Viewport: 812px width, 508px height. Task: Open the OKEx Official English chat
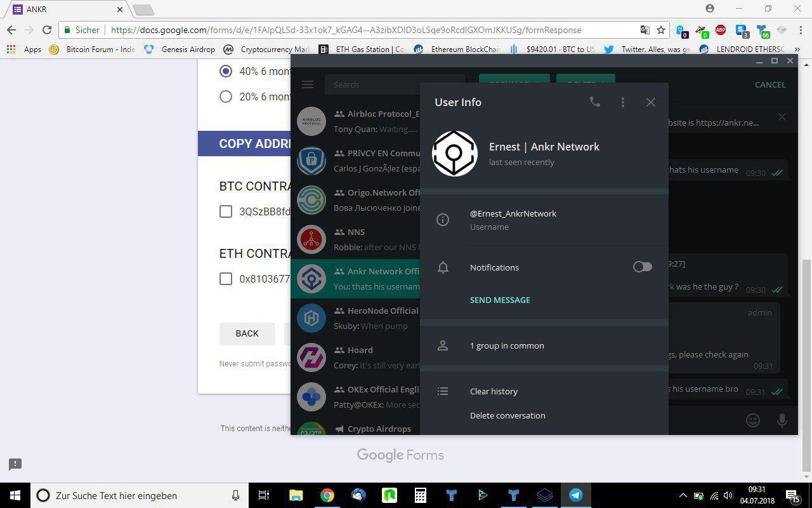click(x=356, y=397)
